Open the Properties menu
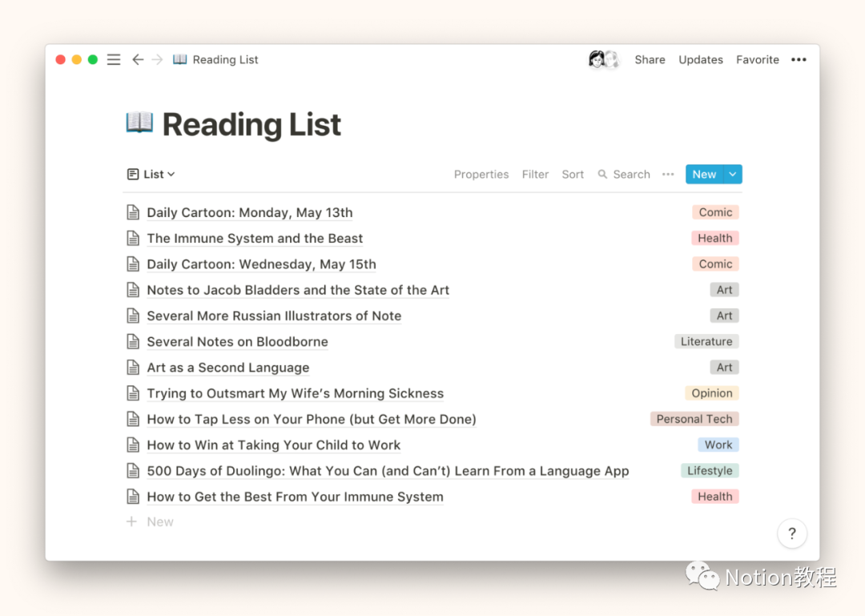The image size is (865, 616). 481,175
